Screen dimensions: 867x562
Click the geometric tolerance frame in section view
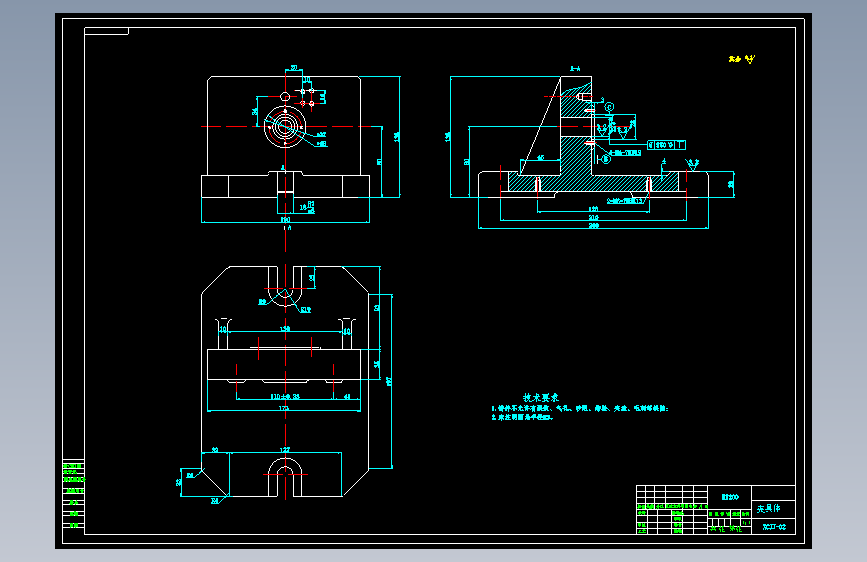(666, 145)
